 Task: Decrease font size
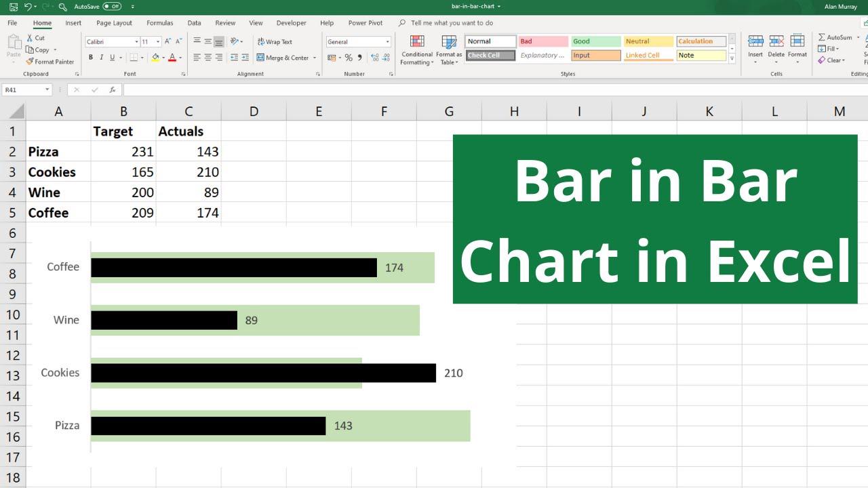[x=178, y=41]
